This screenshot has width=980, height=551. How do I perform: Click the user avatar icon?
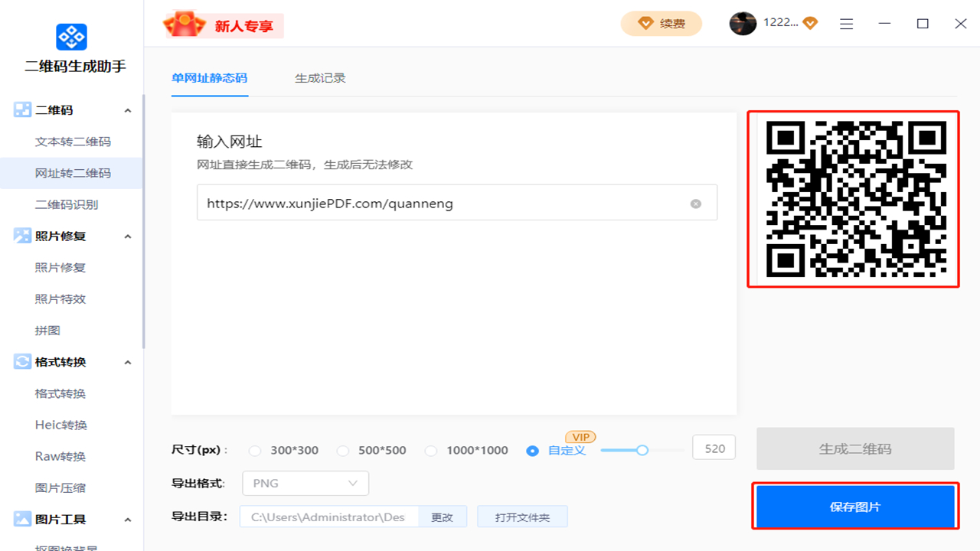(742, 24)
